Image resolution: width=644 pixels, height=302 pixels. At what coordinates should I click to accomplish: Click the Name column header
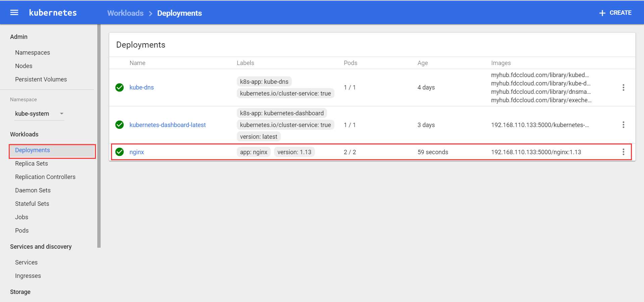(x=138, y=63)
